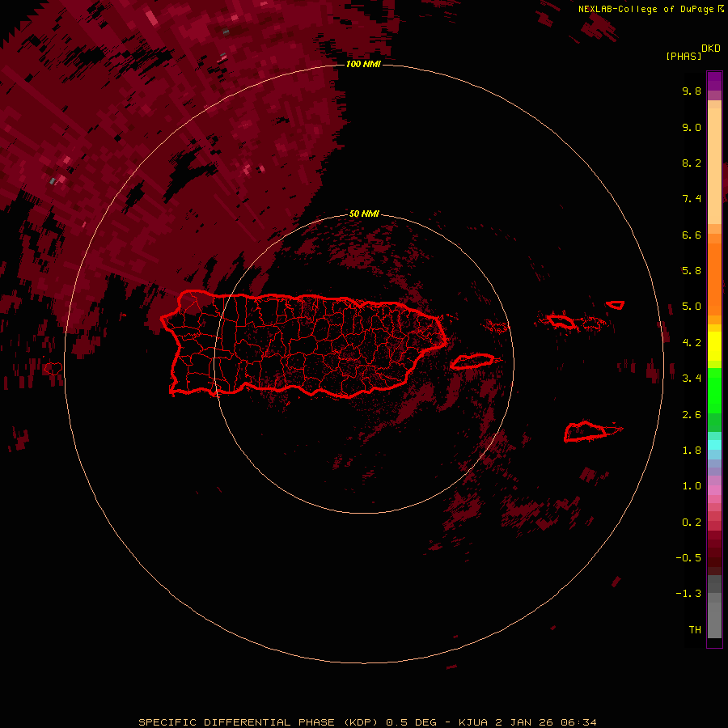
Task: Pick the cyan band on the color bar
Action: [x=714, y=444]
